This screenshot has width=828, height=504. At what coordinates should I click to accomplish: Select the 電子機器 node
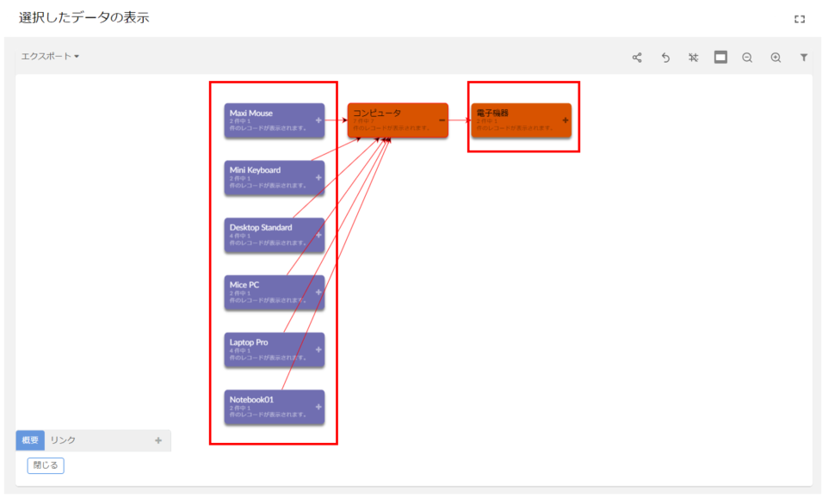pyautogui.click(x=522, y=120)
